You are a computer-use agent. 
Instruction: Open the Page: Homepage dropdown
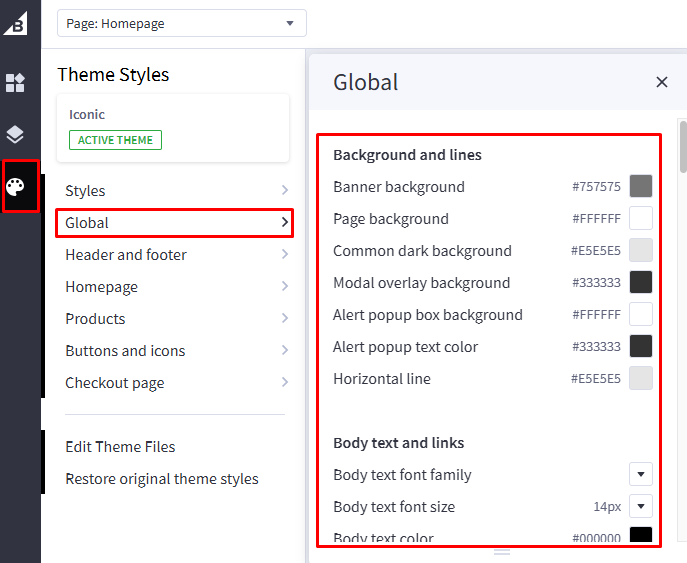(x=181, y=23)
